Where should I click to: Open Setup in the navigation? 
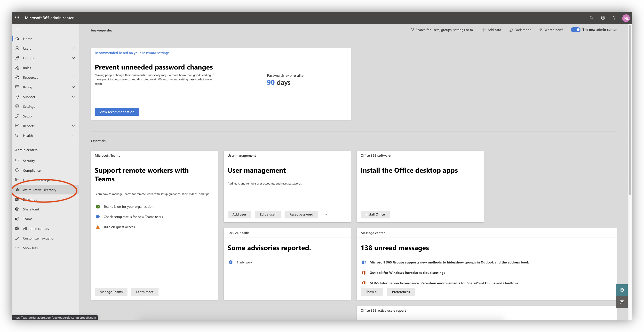(46, 116)
